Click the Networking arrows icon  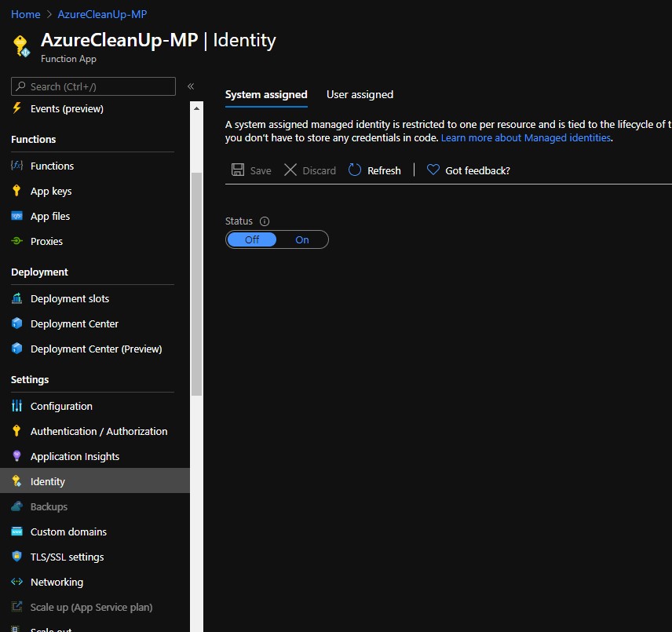16,582
